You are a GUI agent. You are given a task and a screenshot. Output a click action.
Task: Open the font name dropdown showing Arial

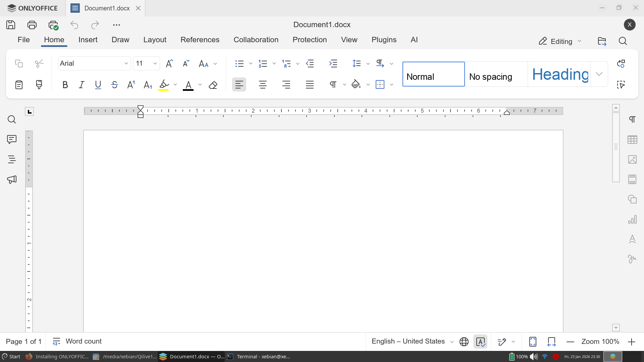click(x=126, y=64)
